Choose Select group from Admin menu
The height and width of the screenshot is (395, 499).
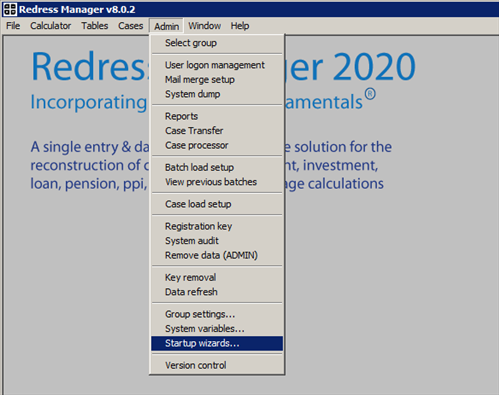(217, 43)
